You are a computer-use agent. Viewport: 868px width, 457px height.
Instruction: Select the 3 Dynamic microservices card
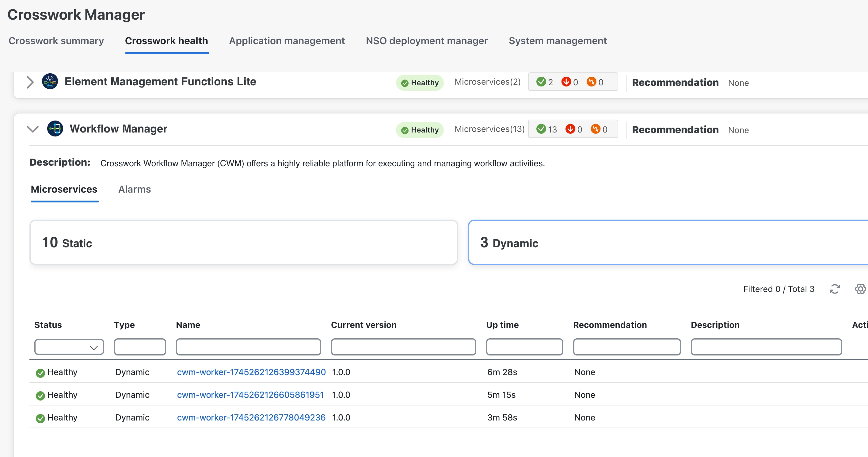pos(668,242)
